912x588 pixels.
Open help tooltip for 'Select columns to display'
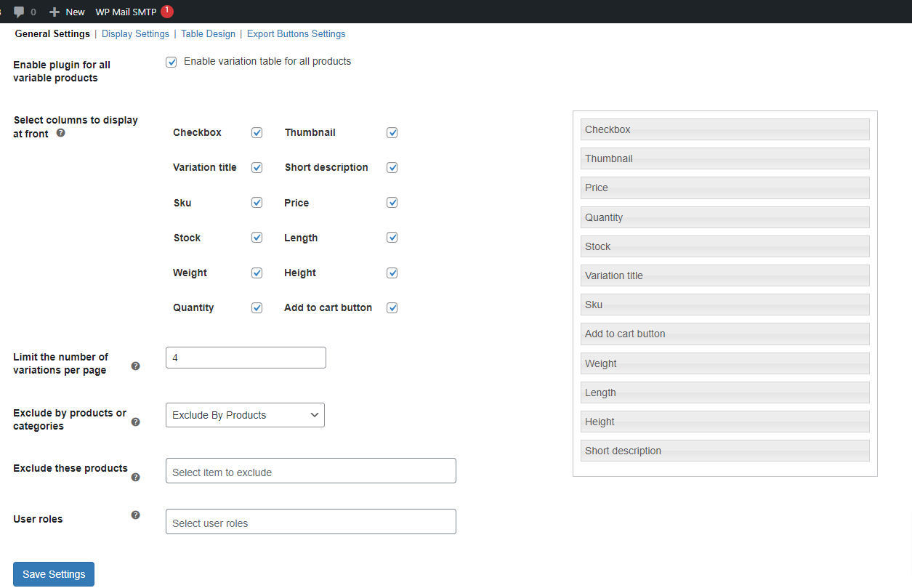point(60,133)
